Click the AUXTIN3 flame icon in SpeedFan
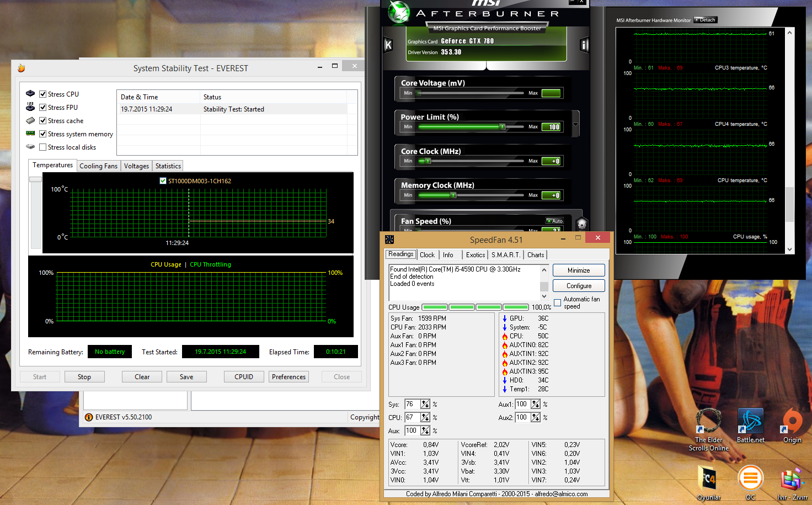The image size is (812, 505). click(x=504, y=371)
